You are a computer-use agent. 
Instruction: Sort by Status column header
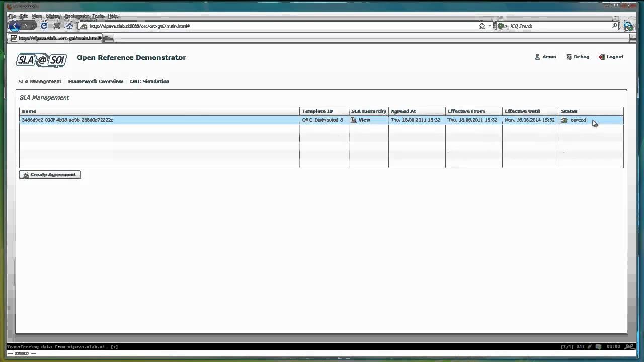(x=591, y=111)
